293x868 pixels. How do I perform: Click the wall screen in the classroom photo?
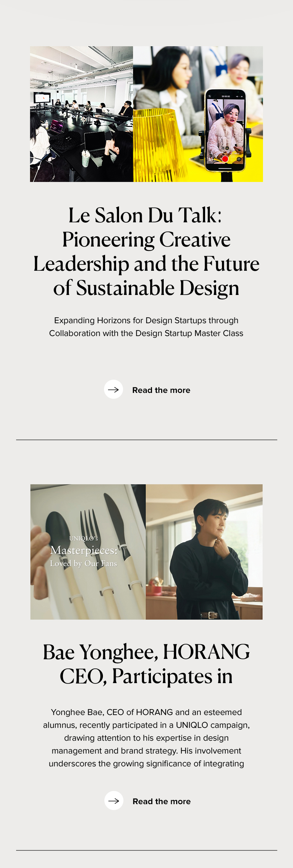[42, 98]
